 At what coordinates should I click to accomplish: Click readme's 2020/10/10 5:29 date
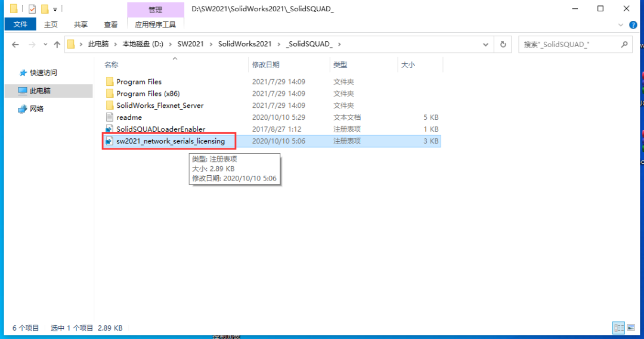pos(278,117)
